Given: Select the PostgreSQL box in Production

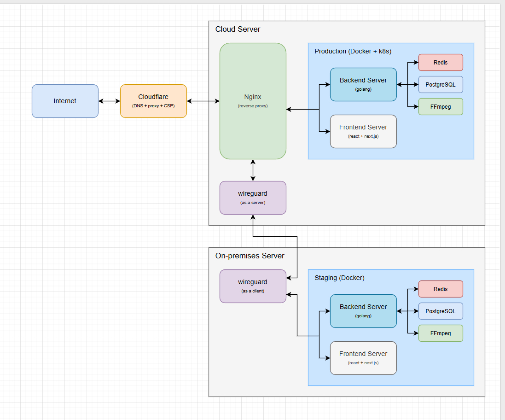Looking at the screenshot, I should [x=440, y=85].
